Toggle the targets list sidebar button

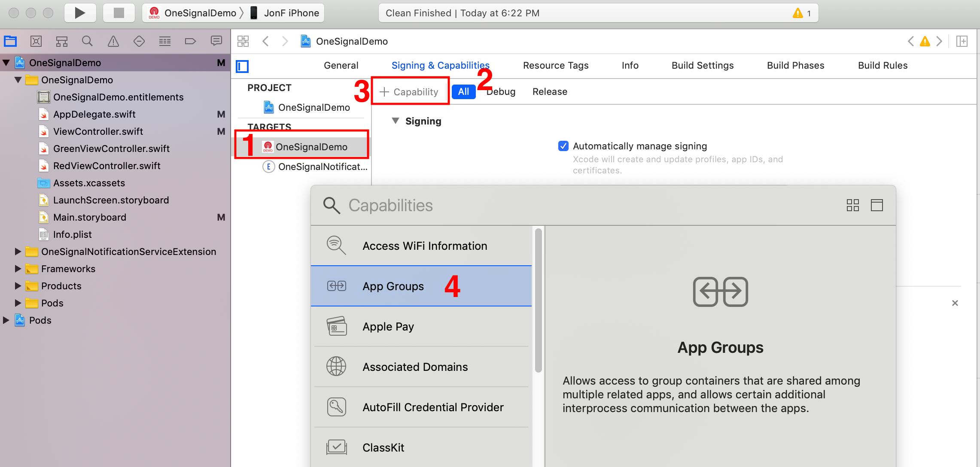pos(242,66)
